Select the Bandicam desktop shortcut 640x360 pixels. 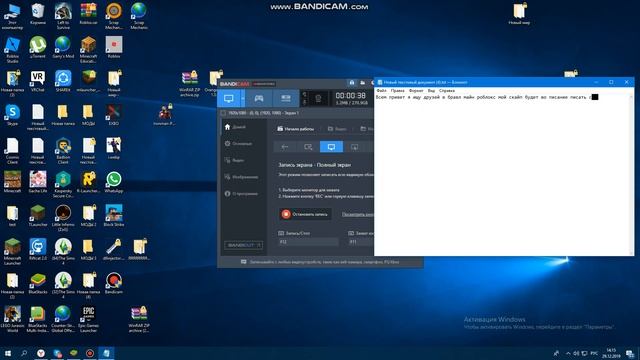coord(113,284)
